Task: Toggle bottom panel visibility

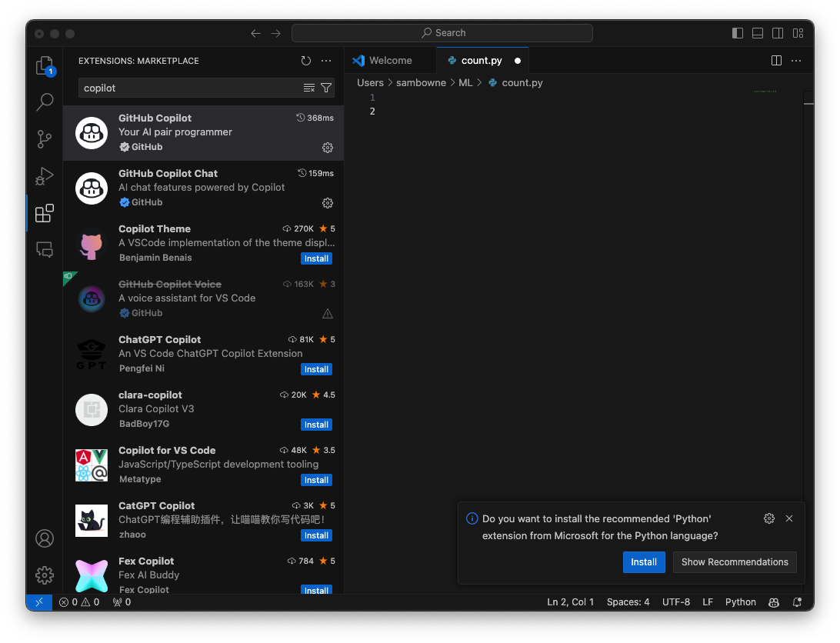Action: pos(758,33)
